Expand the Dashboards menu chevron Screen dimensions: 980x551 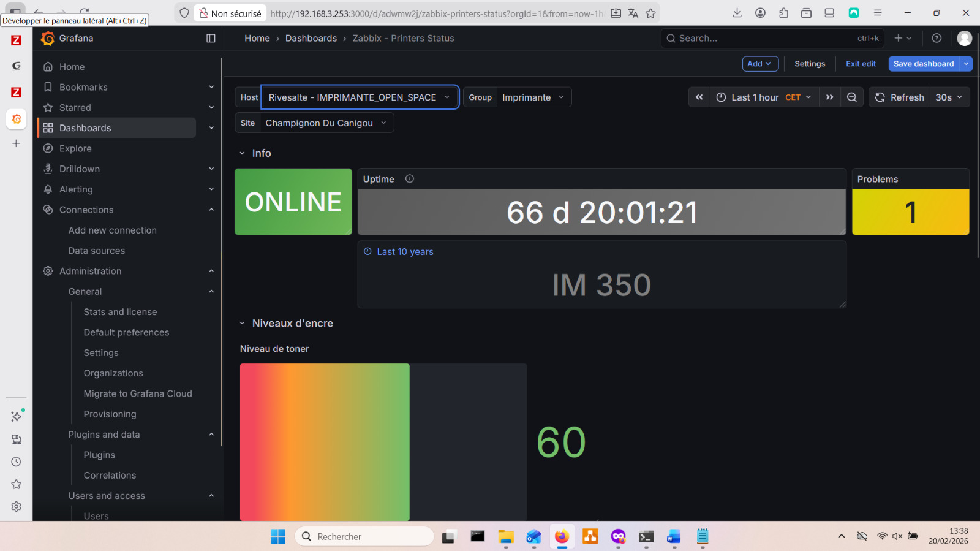point(211,128)
